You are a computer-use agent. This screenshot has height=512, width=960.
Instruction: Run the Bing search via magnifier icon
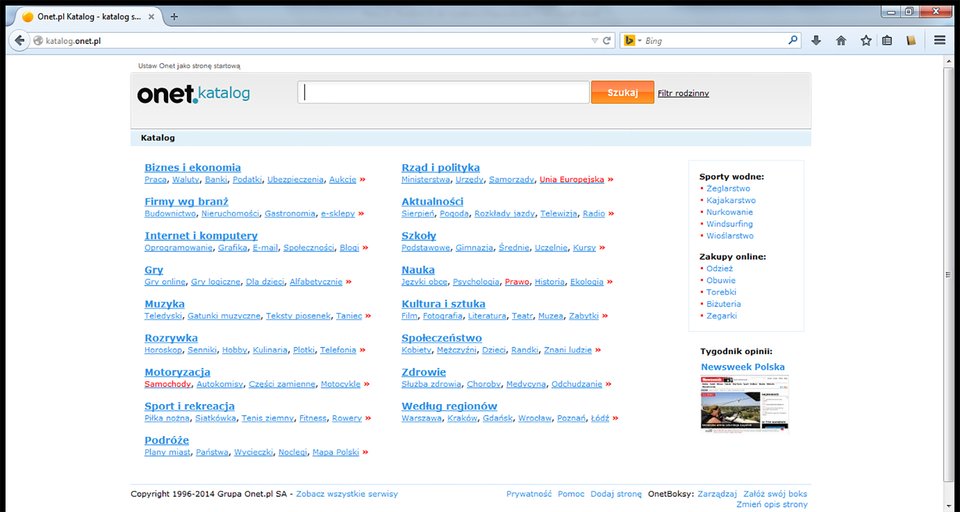tap(793, 40)
